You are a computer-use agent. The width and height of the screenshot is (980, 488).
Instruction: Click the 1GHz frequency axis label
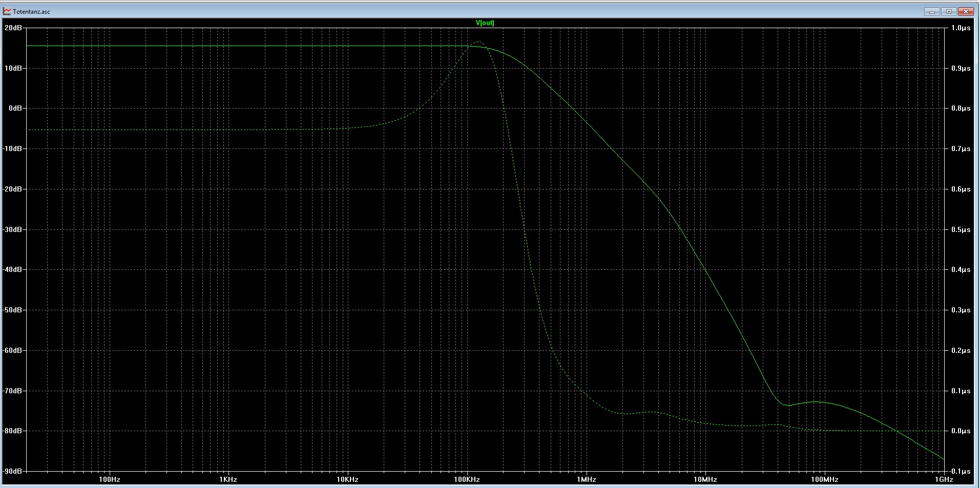[944, 480]
